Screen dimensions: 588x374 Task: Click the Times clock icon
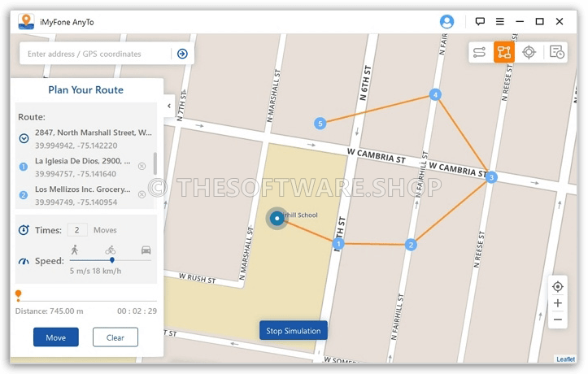coord(24,230)
